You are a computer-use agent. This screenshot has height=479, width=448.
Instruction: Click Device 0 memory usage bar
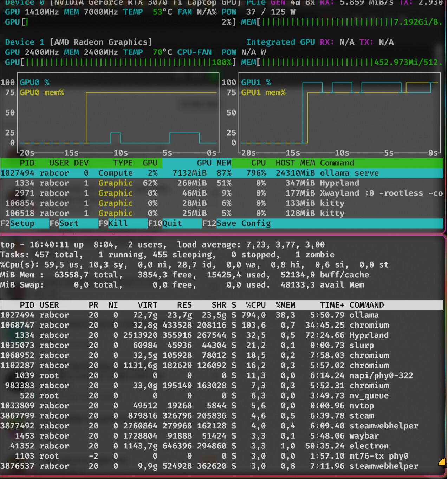(x=327, y=22)
